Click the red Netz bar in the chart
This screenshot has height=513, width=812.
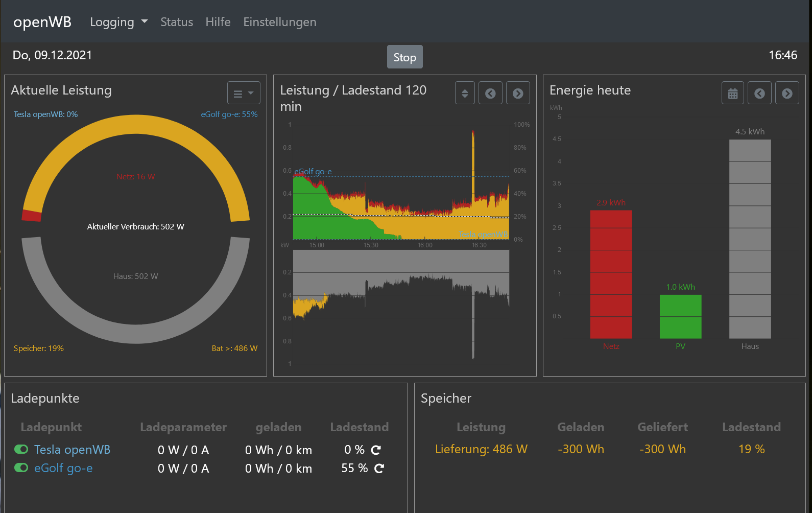coord(611,274)
